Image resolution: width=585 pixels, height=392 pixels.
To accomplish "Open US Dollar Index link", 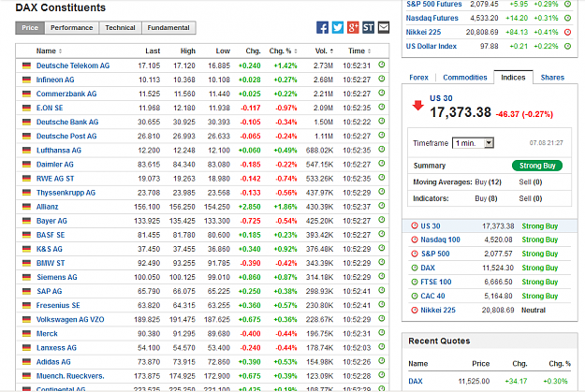I will pos(431,46).
